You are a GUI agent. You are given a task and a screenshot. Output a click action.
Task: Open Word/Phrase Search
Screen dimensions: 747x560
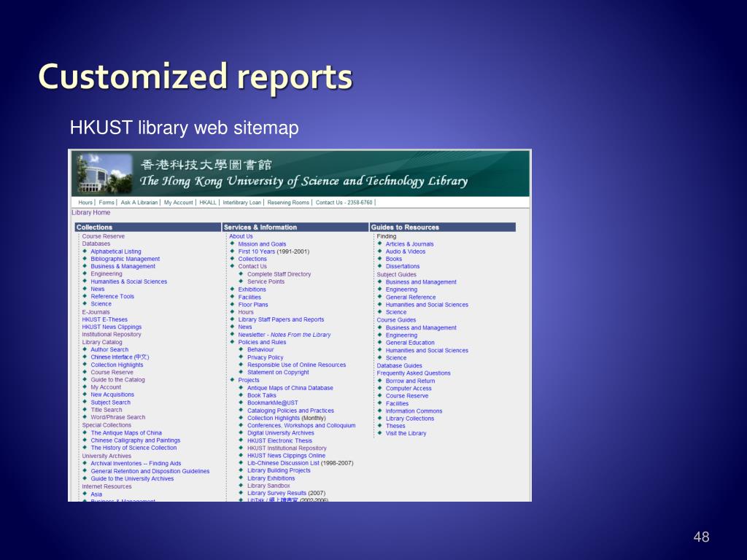pyautogui.click(x=118, y=417)
